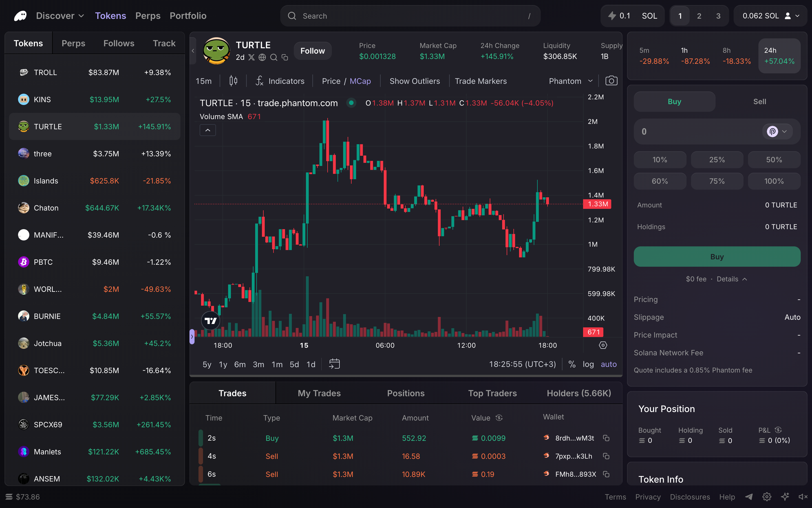Expand chart left drawer handle

(192, 336)
